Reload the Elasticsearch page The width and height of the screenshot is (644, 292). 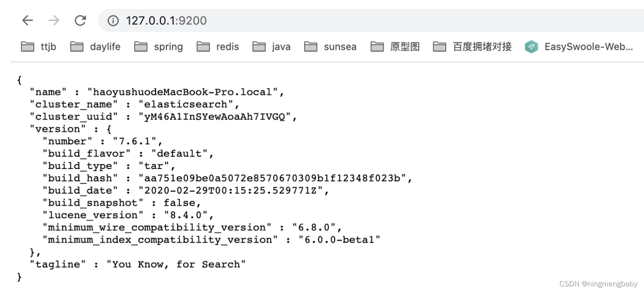point(80,20)
